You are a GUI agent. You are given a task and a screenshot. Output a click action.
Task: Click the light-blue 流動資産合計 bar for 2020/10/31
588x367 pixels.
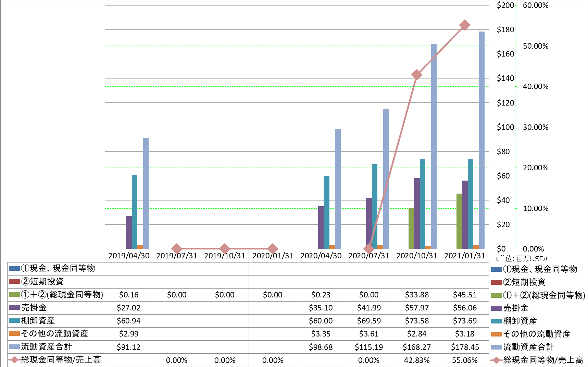click(x=434, y=146)
